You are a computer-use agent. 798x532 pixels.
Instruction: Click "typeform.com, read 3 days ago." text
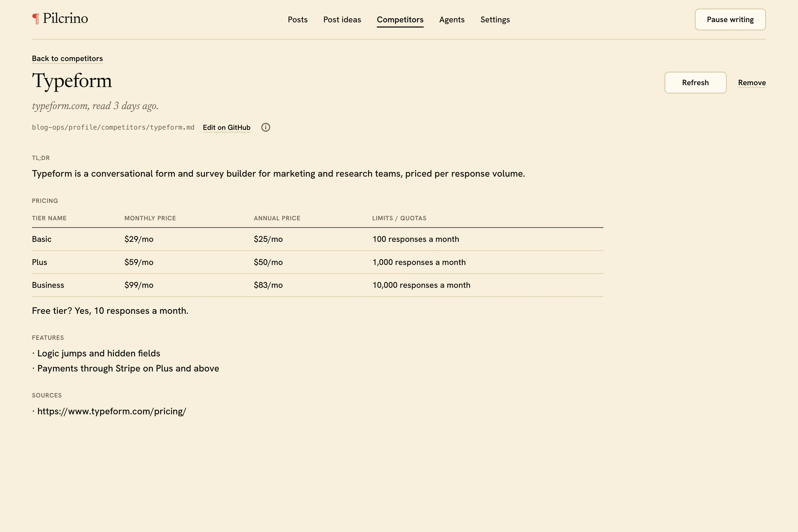pyautogui.click(x=95, y=106)
